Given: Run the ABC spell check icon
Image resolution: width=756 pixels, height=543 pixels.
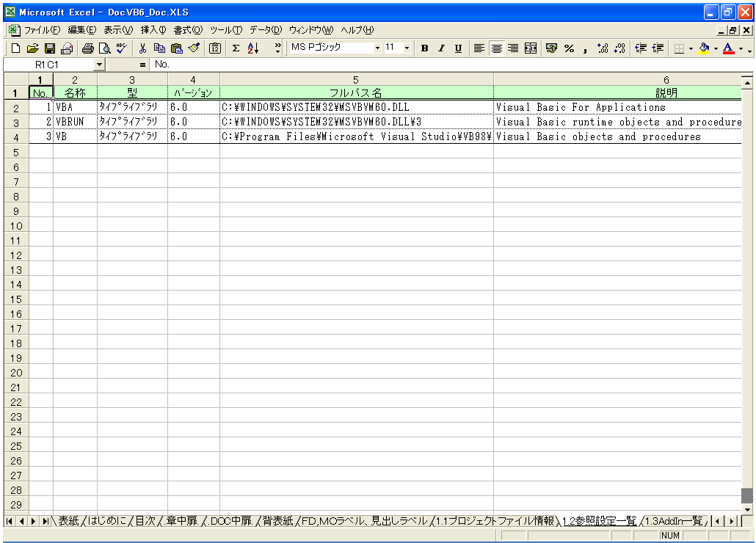Looking at the screenshot, I should (x=122, y=48).
